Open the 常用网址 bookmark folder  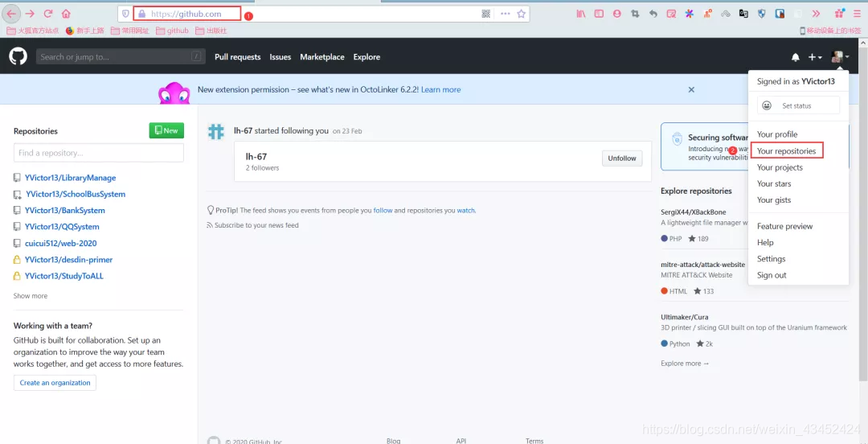tap(129, 31)
